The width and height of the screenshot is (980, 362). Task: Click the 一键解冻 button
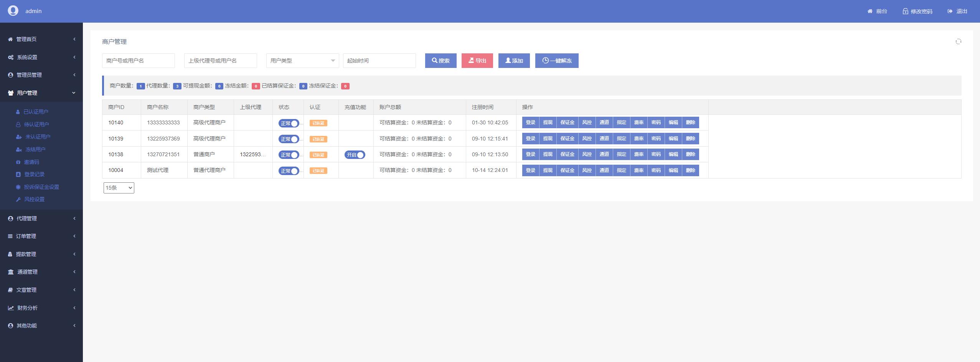click(557, 61)
